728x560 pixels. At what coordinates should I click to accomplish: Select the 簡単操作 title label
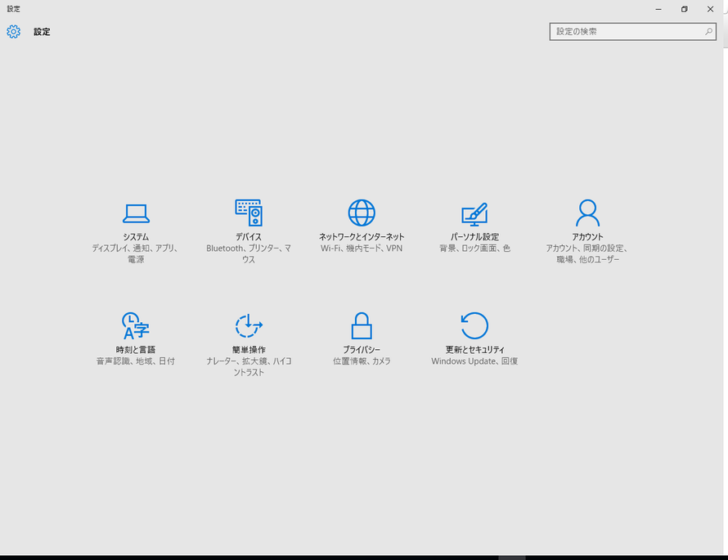pos(249,349)
